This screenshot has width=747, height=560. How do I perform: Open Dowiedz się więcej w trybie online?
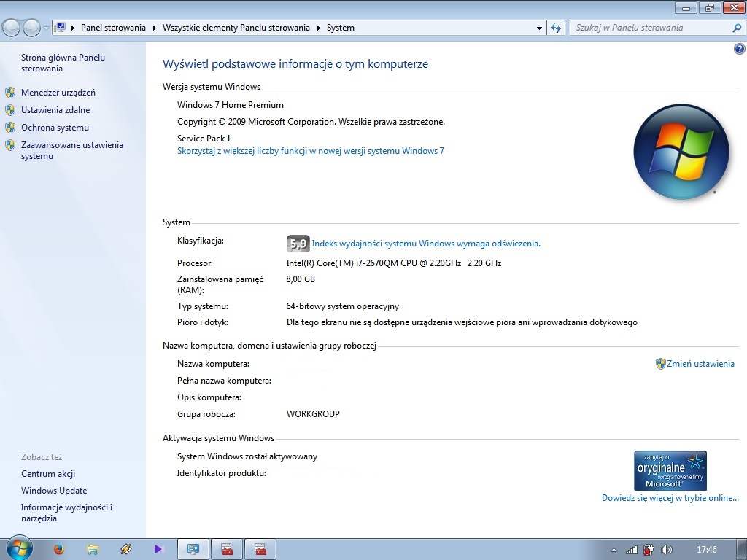670,498
